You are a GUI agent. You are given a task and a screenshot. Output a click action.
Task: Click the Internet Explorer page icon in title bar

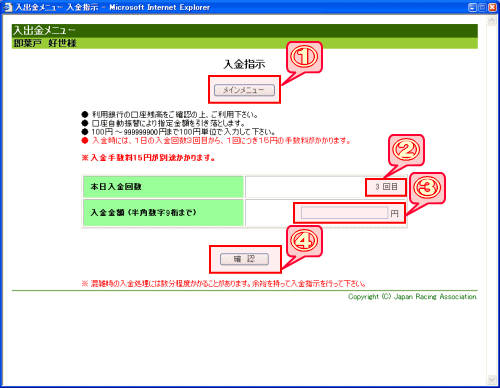(x=7, y=7)
